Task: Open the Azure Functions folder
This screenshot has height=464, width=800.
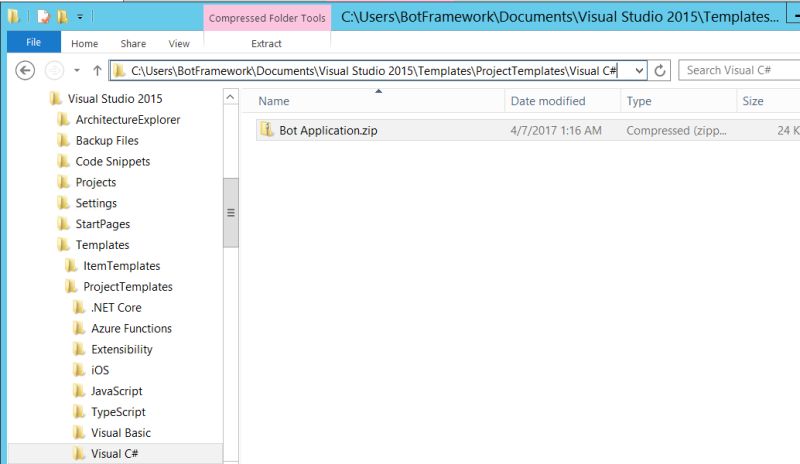Action: (131, 329)
